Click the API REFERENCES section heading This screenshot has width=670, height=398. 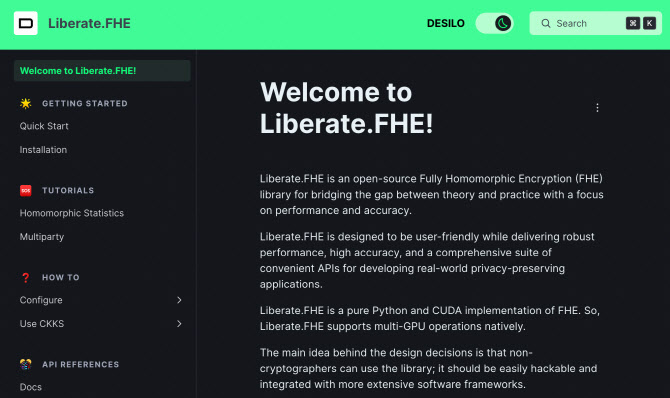coord(80,364)
